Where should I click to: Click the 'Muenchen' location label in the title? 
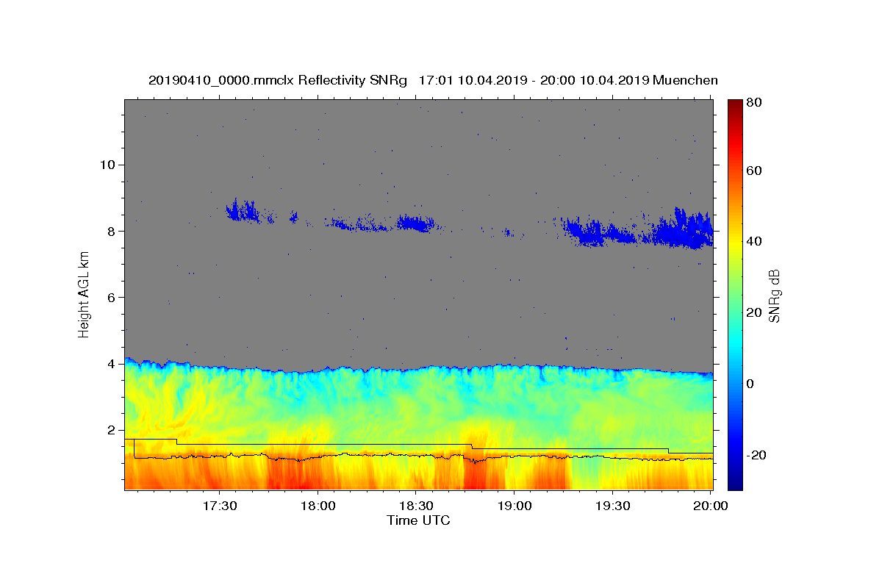(x=685, y=80)
